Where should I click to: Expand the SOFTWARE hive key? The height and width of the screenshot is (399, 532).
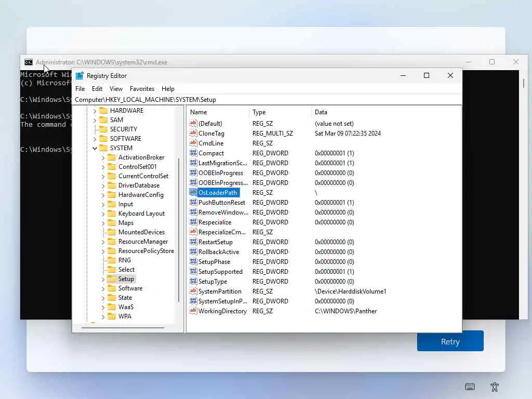click(x=95, y=139)
